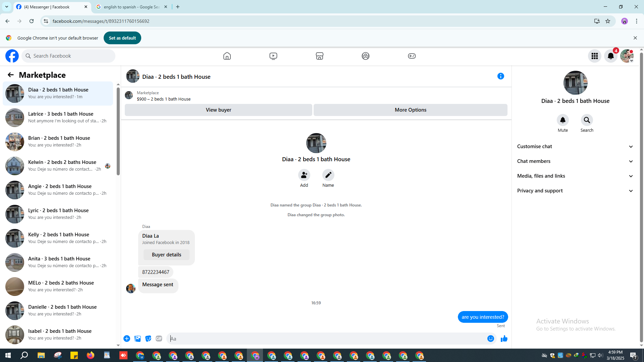This screenshot has width=644, height=362.
Task: Click the View buyer button
Action: 218,110
